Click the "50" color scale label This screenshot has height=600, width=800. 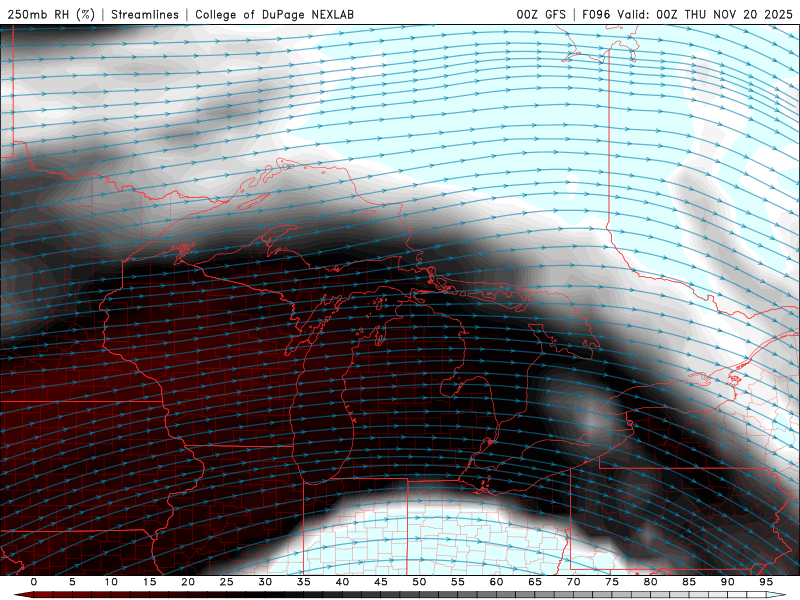pyautogui.click(x=419, y=582)
